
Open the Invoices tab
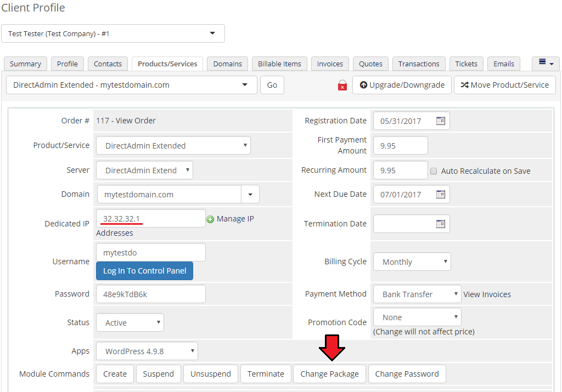pyautogui.click(x=330, y=64)
